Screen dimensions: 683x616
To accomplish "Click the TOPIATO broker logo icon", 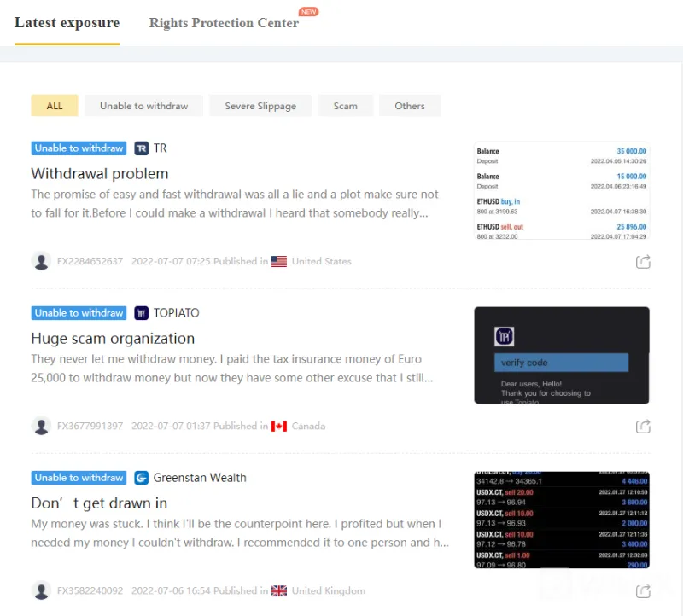I will point(141,313).
